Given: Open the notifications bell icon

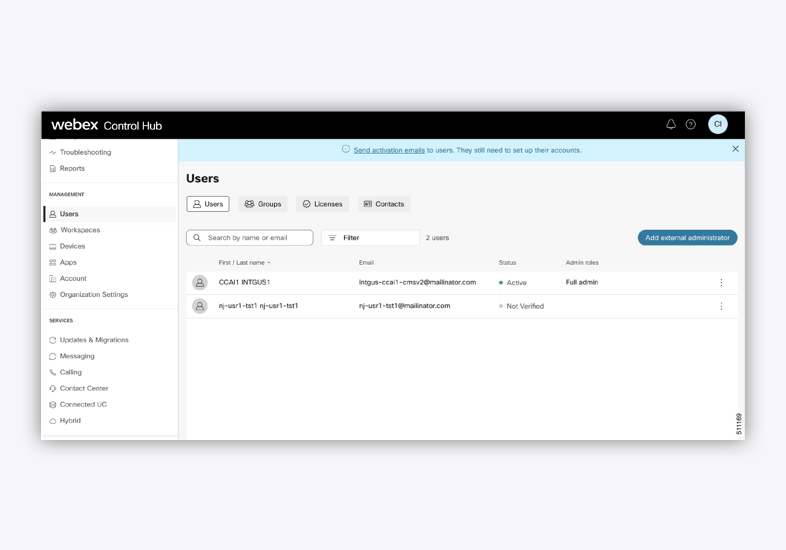Looking at the screenshot, I should pos(671,125).
